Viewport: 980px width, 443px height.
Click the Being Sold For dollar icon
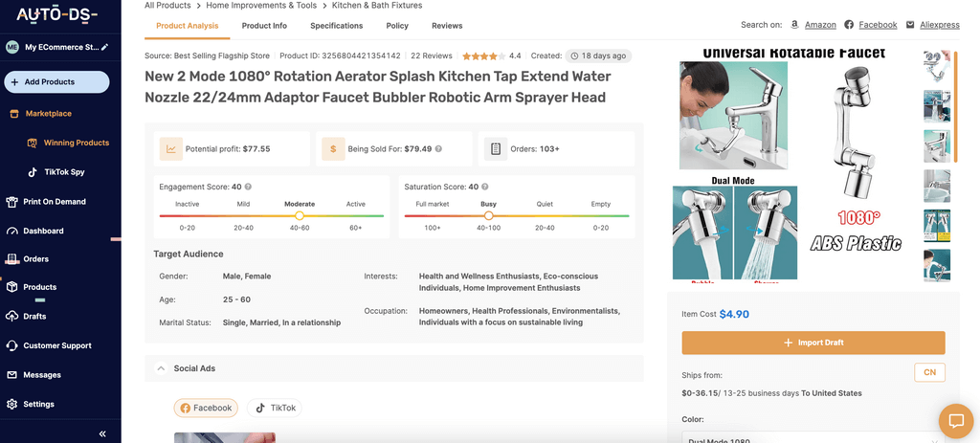click(333, 149)
